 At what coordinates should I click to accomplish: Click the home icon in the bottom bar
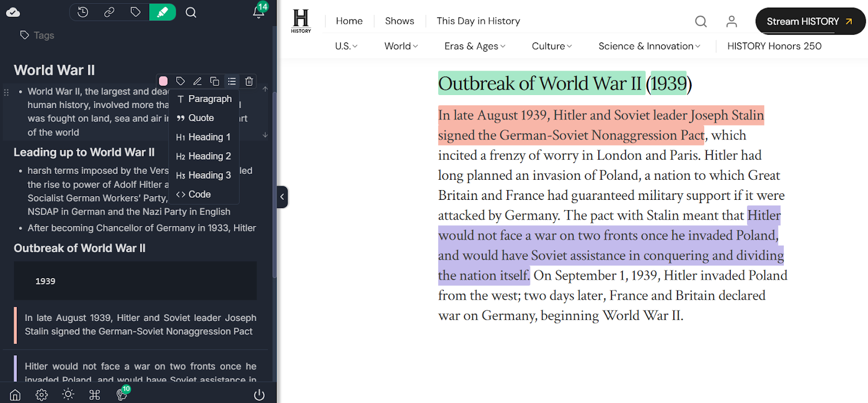[15, 395]
